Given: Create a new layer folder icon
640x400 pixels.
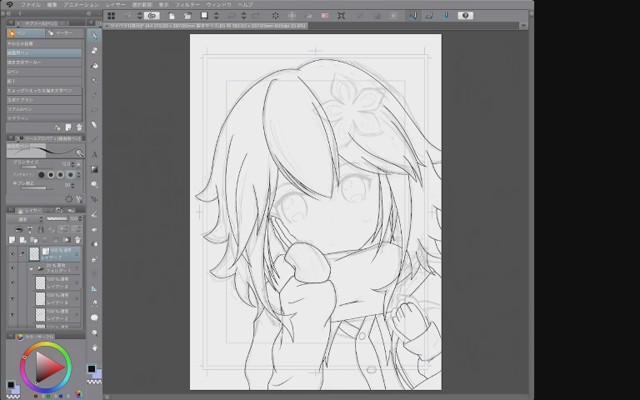Looking at the screenshot, I should [x=34, y=240].
